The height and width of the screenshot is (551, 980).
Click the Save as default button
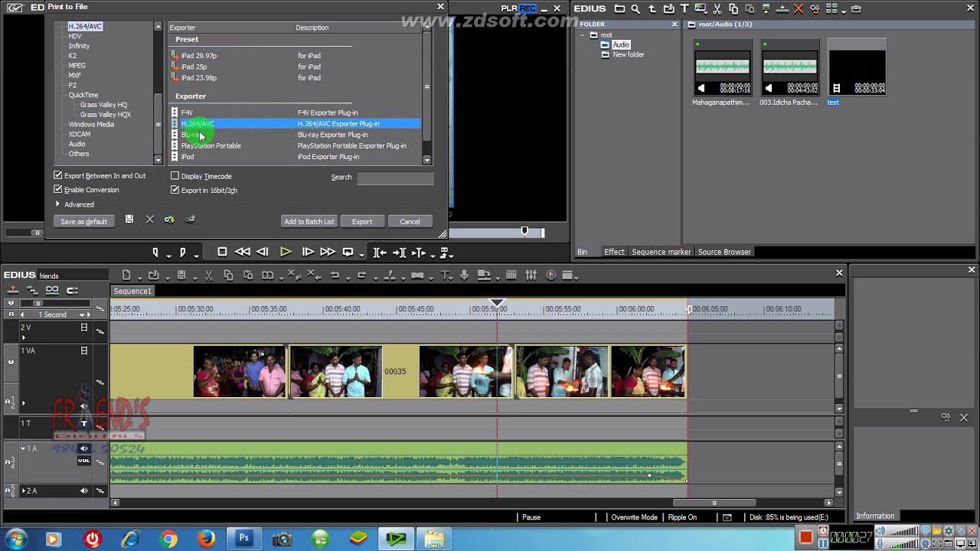click(83, 222)
